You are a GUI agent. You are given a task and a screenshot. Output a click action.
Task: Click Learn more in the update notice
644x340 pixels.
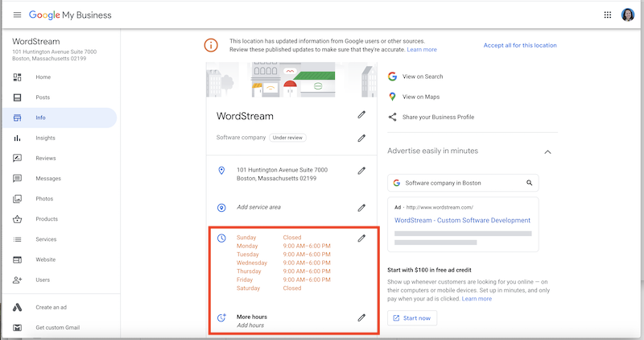click(422, 50)
